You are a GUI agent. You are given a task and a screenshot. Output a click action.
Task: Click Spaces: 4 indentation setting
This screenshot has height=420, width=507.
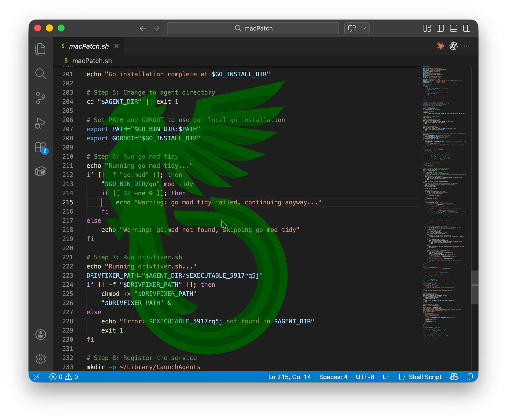coord(333,377)
